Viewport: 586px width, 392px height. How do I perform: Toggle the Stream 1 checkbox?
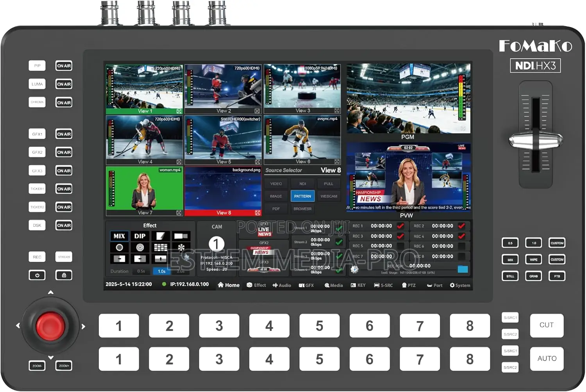339,228
